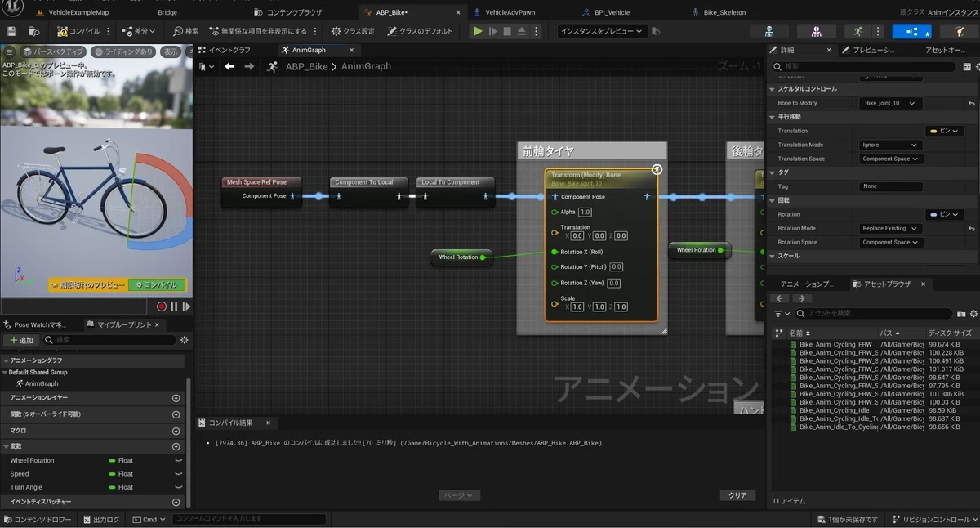Add new animation layer in アニメーションレイヤー section
The width and height of the screenshot is (980, 528).
pos(176,398)
